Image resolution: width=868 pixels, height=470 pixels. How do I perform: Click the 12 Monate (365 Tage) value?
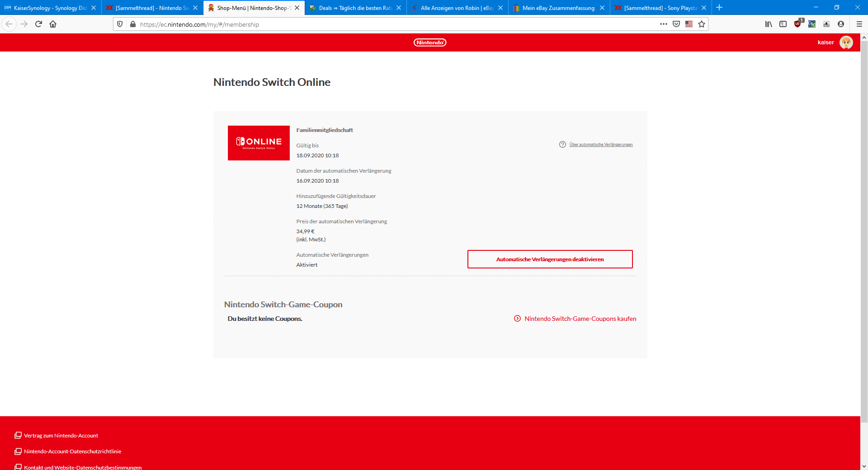click(322, 206)
